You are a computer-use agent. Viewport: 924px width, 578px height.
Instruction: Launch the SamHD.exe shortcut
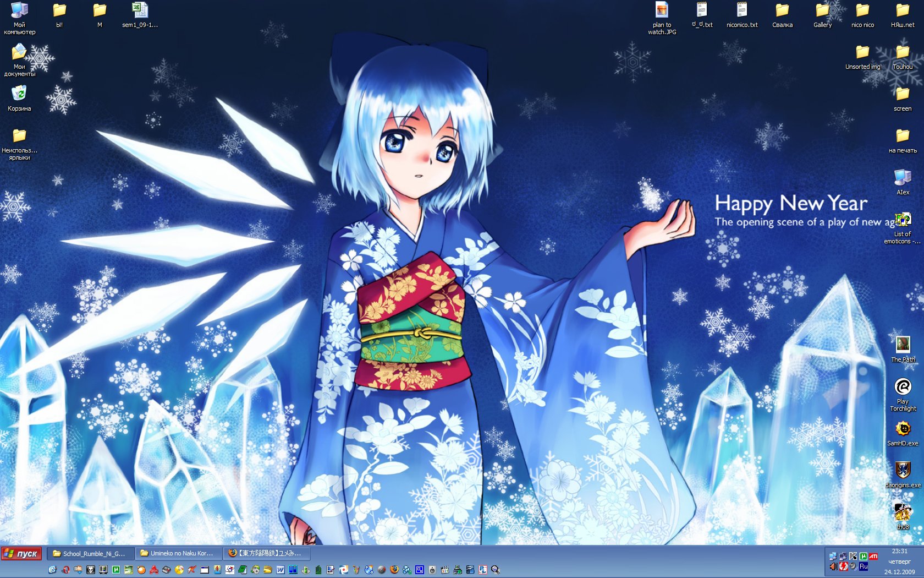[903, 434]
